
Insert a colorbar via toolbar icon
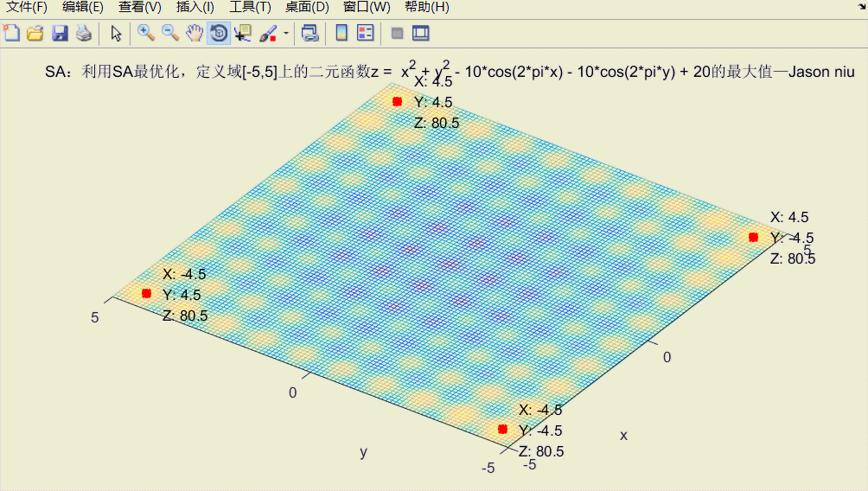[341, 33]
